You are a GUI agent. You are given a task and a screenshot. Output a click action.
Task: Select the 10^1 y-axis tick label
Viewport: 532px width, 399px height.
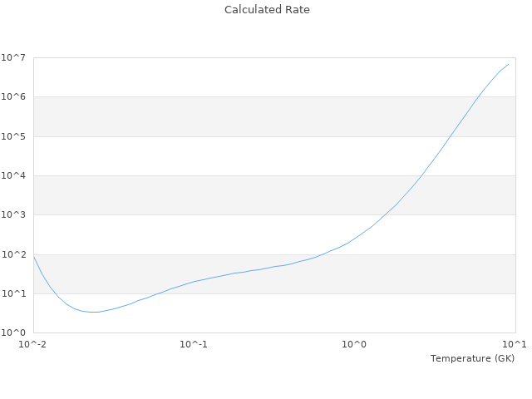pyautogui.click(x=15, y=293)
